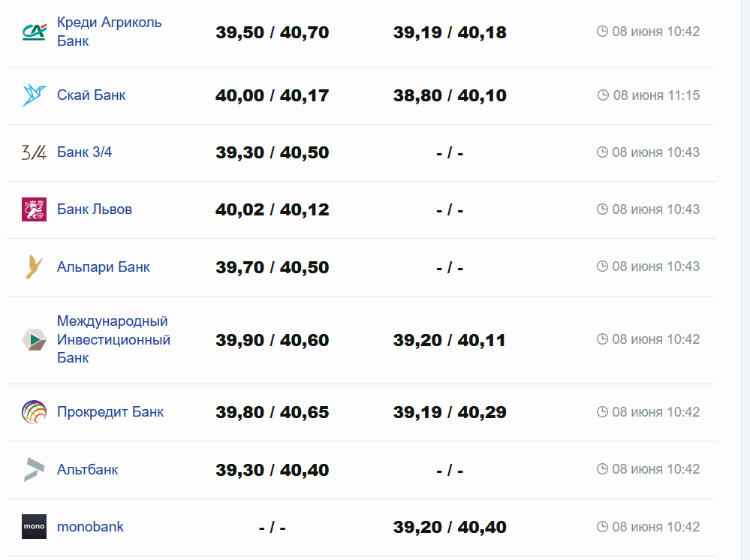Click the monobank black logo
This screenshot has height=560, width=750.
click(34, 526)
